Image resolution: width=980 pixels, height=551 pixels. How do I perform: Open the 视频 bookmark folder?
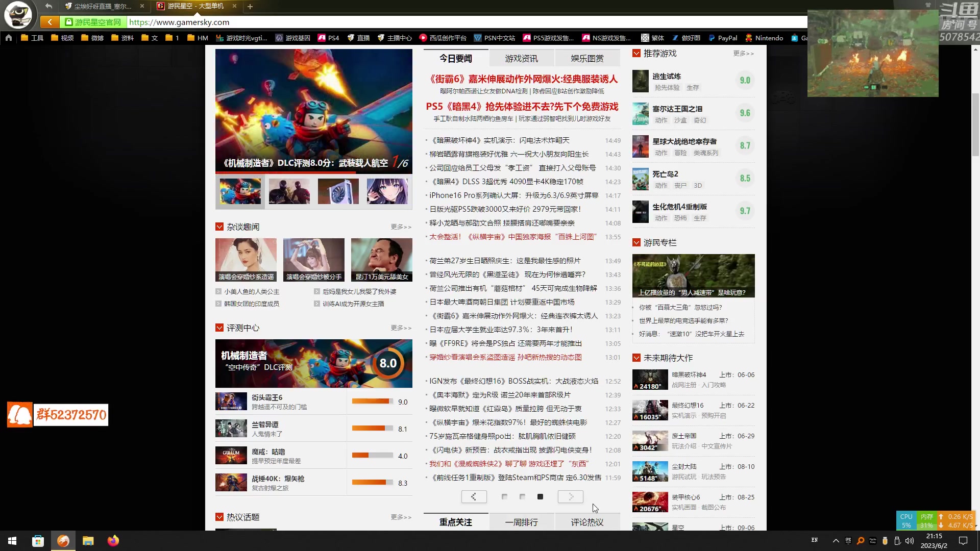(x=62, y=38)
